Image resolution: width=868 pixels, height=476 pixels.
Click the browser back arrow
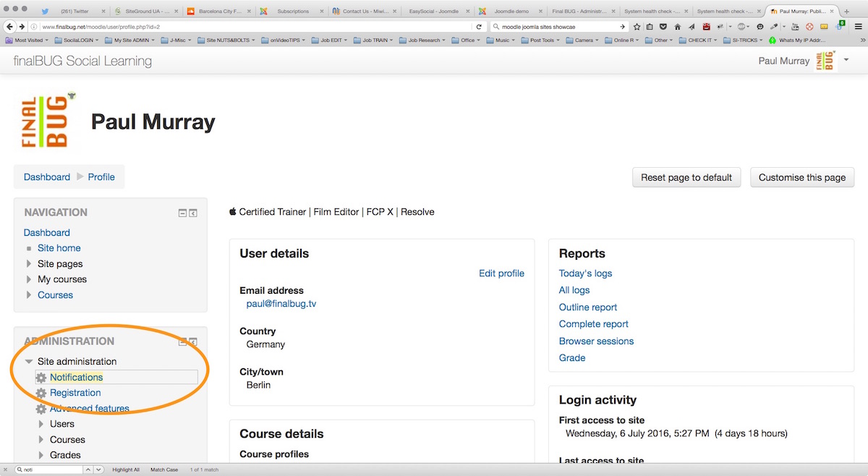coord(10,27)
